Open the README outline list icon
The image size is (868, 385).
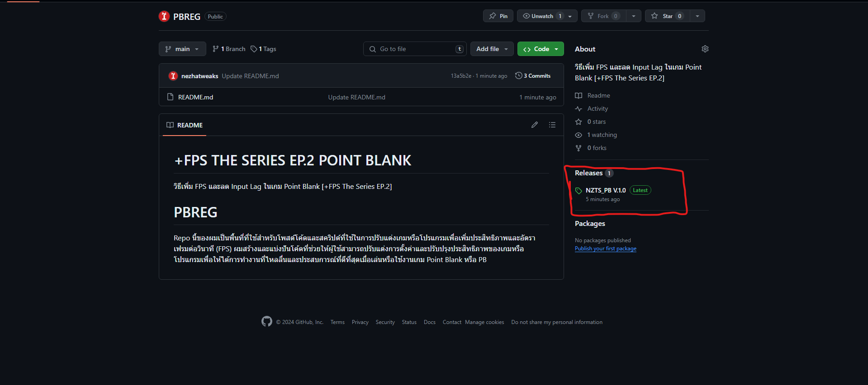(x=552, y=125)
